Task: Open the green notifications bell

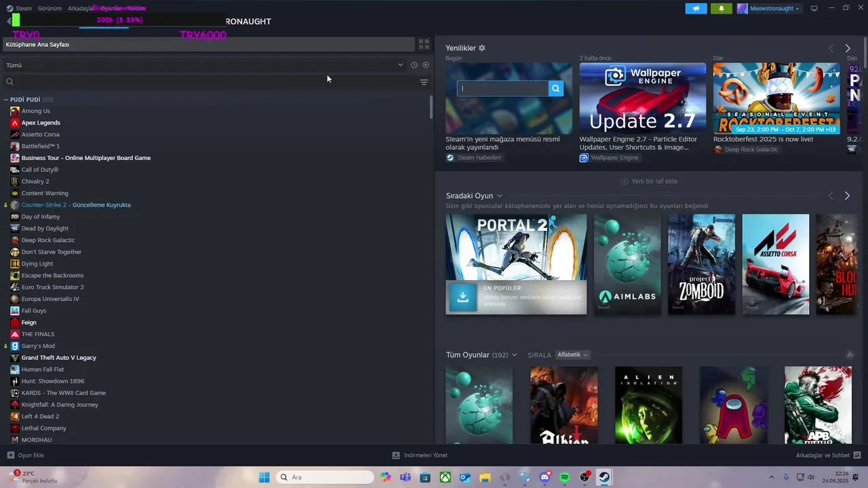Action: click(x=721, y=9)
